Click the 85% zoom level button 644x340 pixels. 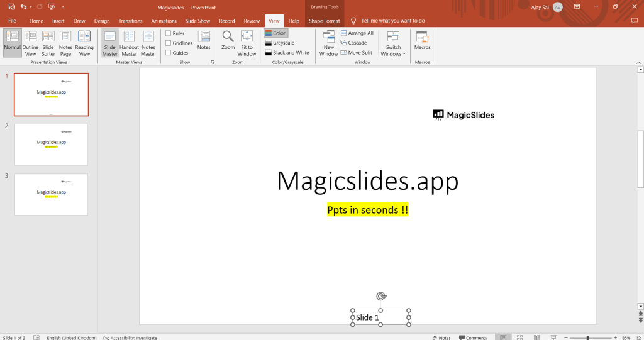click(x=626, y=337)
